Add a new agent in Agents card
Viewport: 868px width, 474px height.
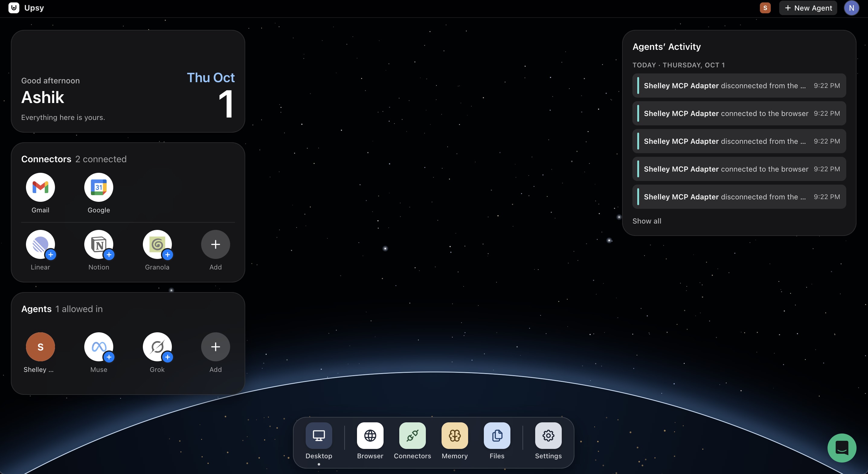[x=216, y=347]
